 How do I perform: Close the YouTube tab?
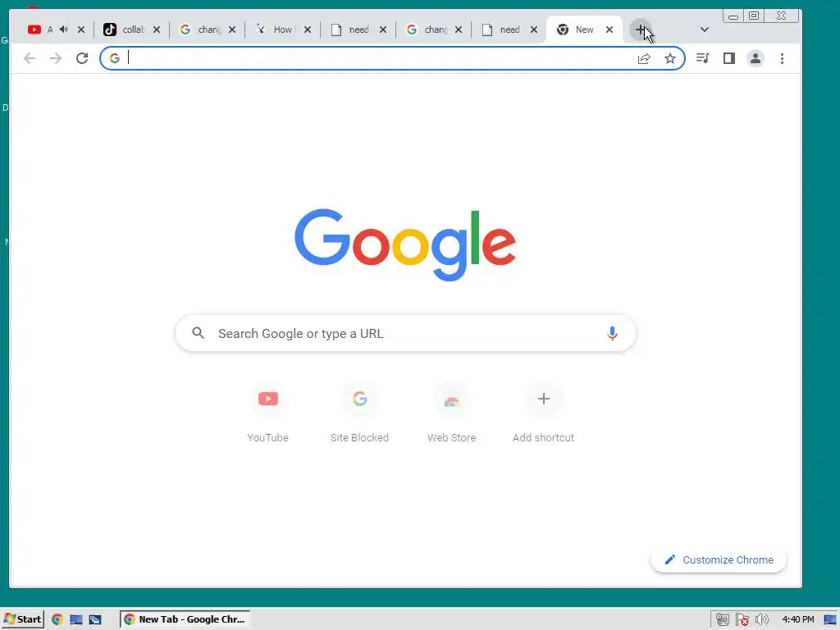point(81,30)
